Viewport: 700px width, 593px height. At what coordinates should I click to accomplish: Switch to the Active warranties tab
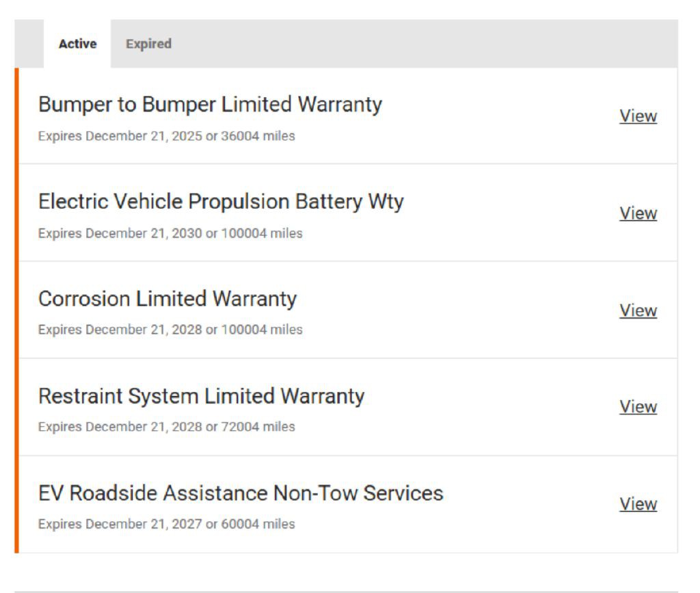coord(77,44)
